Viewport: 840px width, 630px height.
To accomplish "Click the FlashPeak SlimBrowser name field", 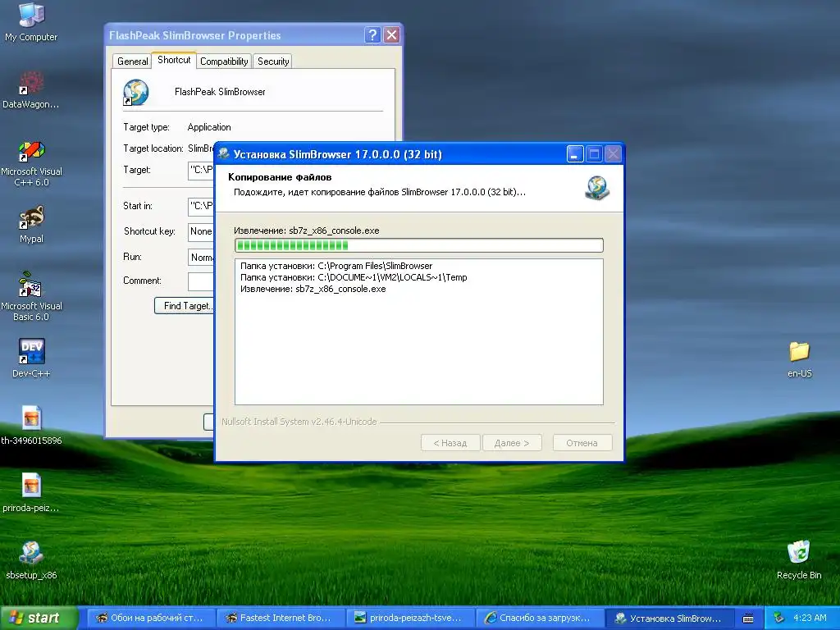I will (220, 92).
